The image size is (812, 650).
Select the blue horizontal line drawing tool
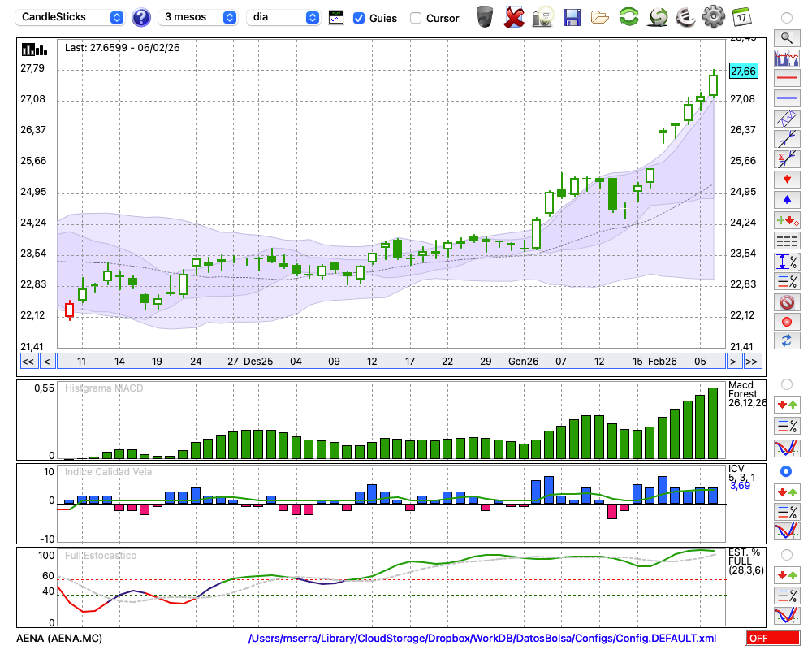click(x=786, y=98)
